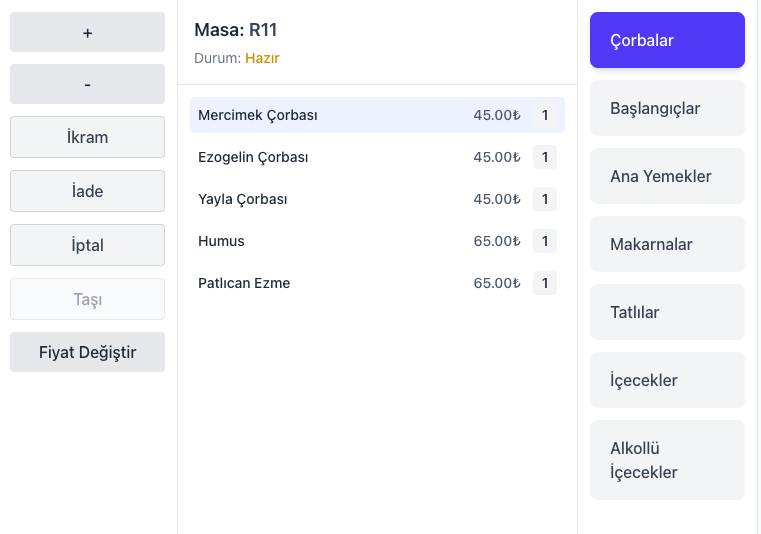The width and height of the screenshot is (761, 534).
Task: Select the Yayla Çorbası order row
Action: pos(377,199)
